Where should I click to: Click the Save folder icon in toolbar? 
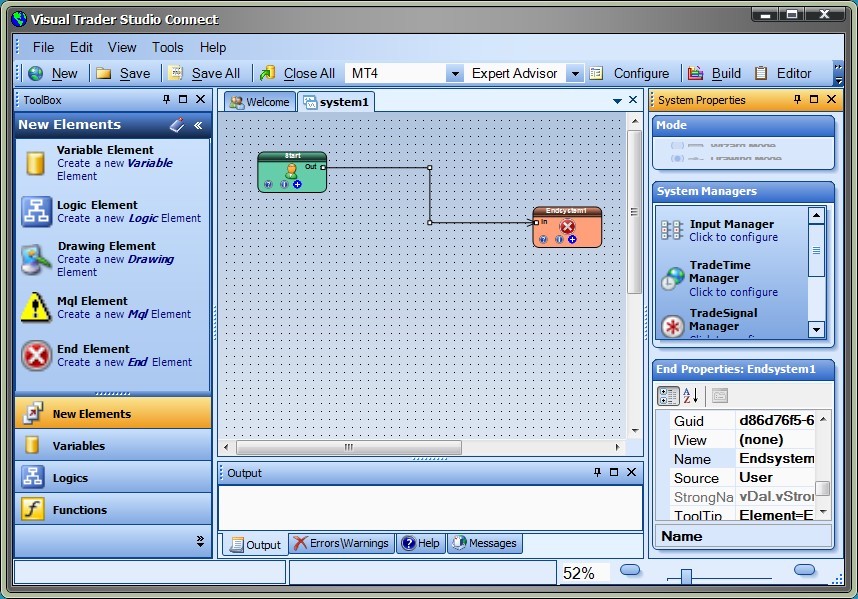[103, 73]
